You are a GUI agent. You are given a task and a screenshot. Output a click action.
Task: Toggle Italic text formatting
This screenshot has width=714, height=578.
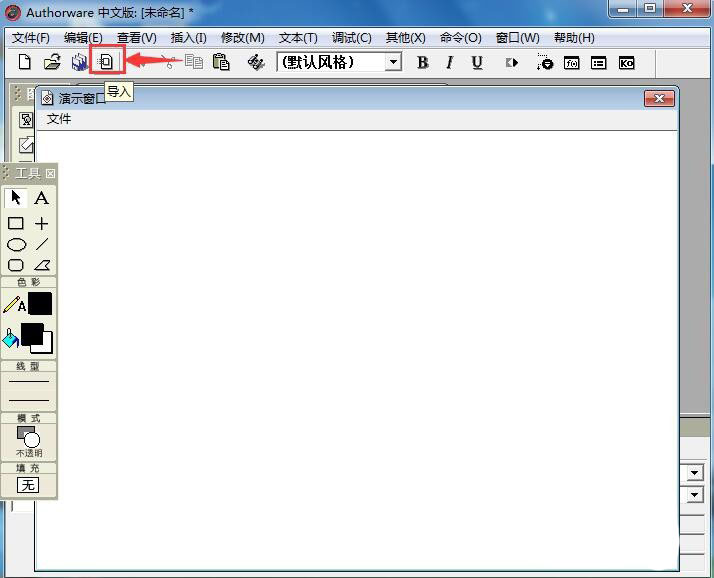[x=449, y=62]
